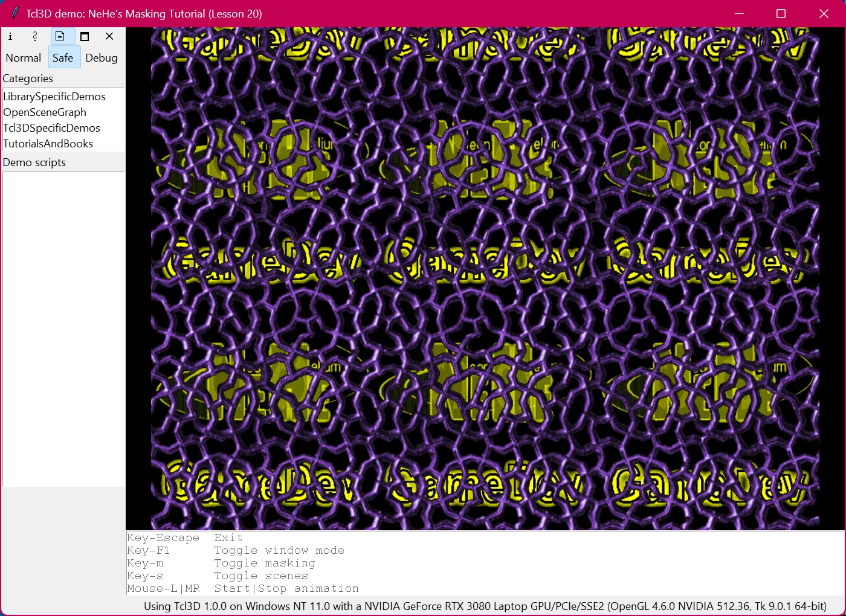Viewport: 846px width, 616px height.
Task: Click the 'Start|Stop animation' help line
Action: (243, 588)
